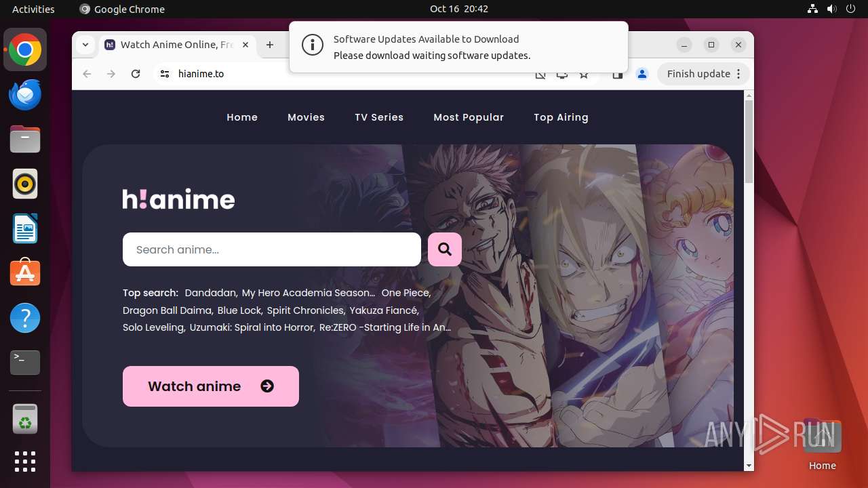Open Top Airing section
The height and width of the screenshot is (488, 868).
click(x=561, y=117)
